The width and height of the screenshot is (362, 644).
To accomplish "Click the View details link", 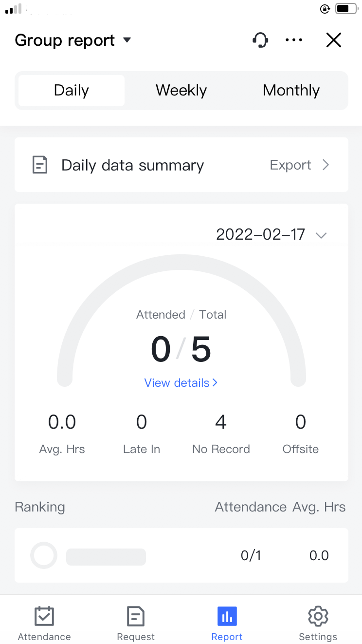I will coord(181,383).
